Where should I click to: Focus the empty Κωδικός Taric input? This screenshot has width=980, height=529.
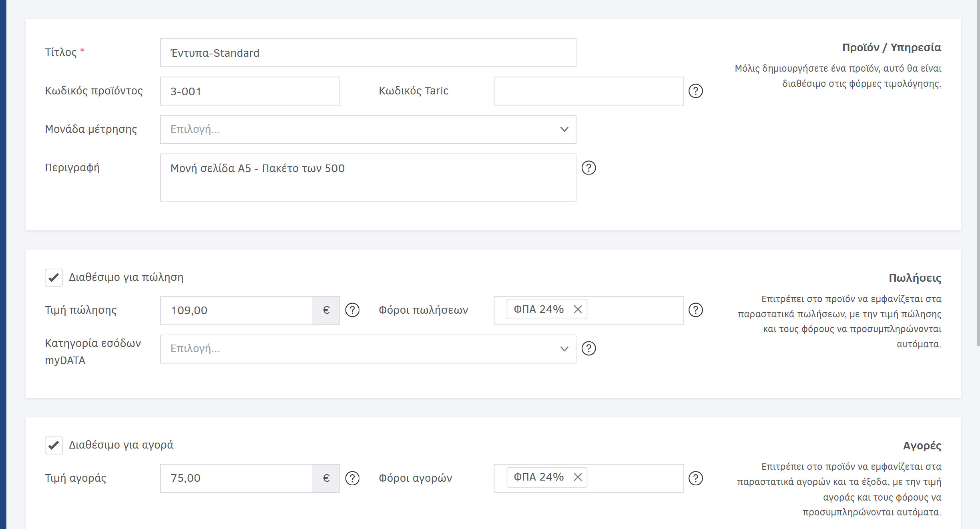(x=588, y=91)
